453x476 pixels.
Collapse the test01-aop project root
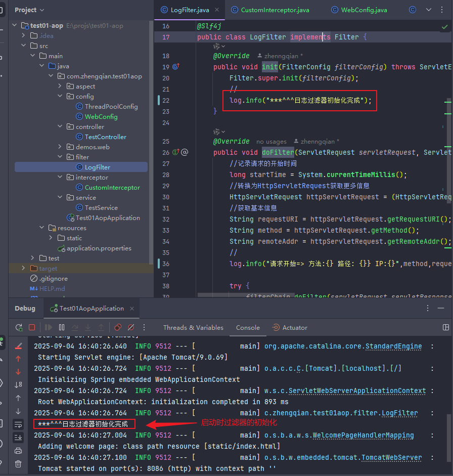click(14, 25)
